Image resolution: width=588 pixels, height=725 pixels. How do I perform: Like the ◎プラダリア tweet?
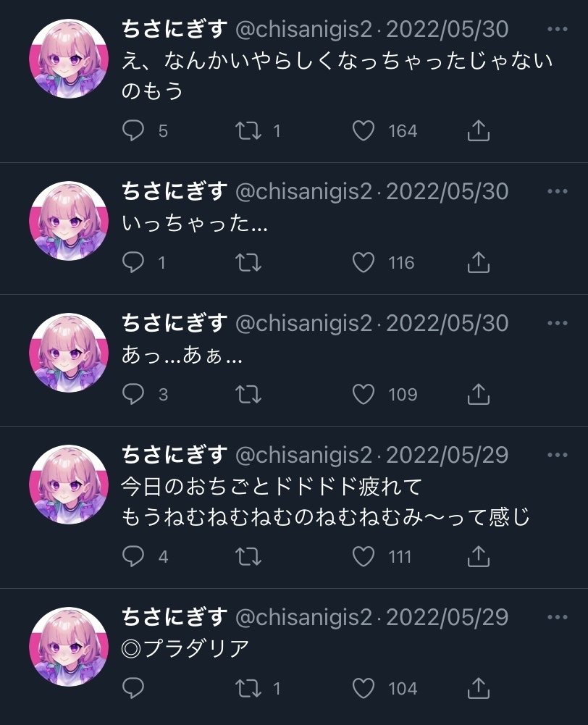pyautogui.click(x=364, y=689)
